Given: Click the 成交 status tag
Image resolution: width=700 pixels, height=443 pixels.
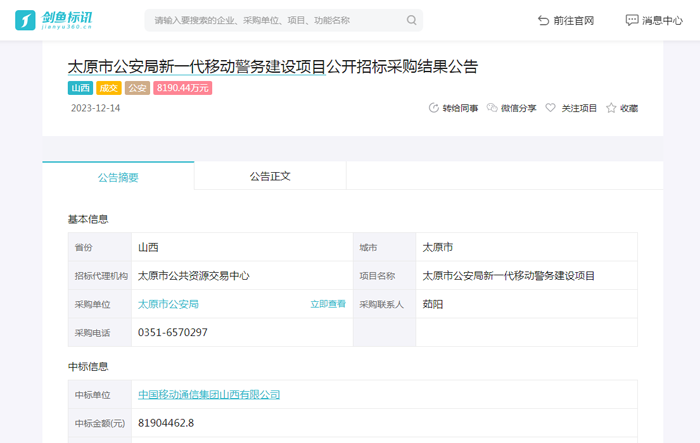Looking at the screenshot, I should (x=108, y=88).
